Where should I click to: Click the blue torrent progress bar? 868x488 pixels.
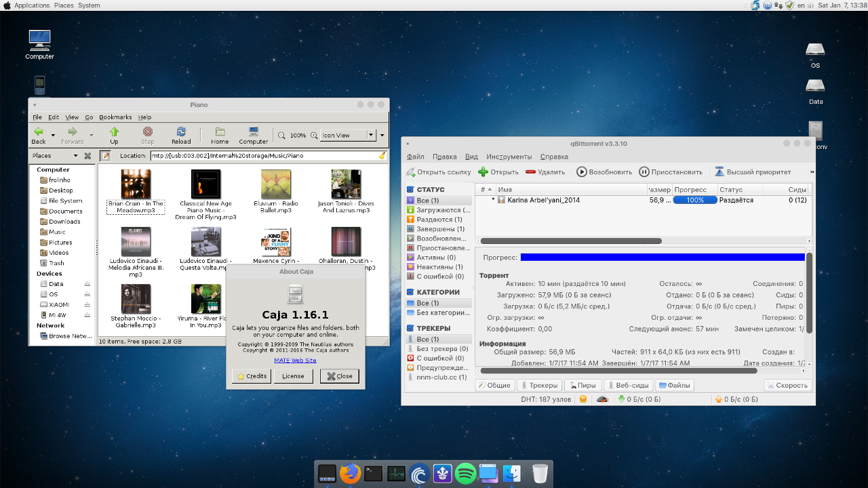click(662, 257)
